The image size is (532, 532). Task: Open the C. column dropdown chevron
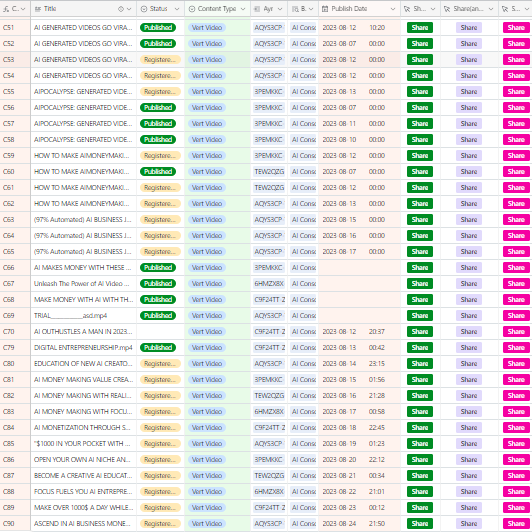pyautogui.click(x=23, y=9)
